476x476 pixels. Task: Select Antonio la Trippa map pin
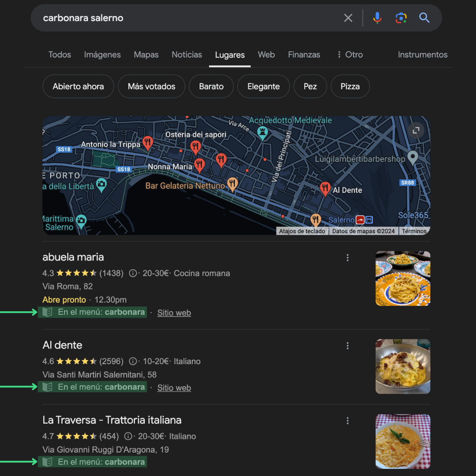pos(148,143)
